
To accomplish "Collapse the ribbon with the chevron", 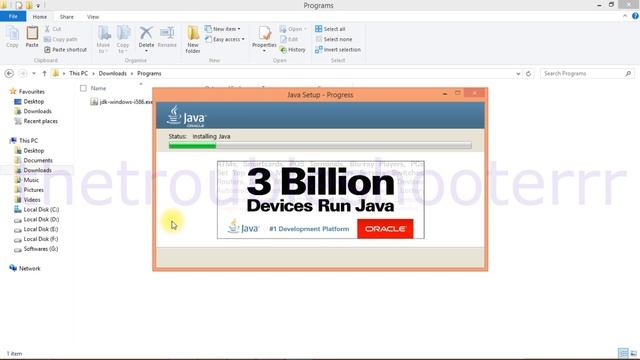I will 625,16.
